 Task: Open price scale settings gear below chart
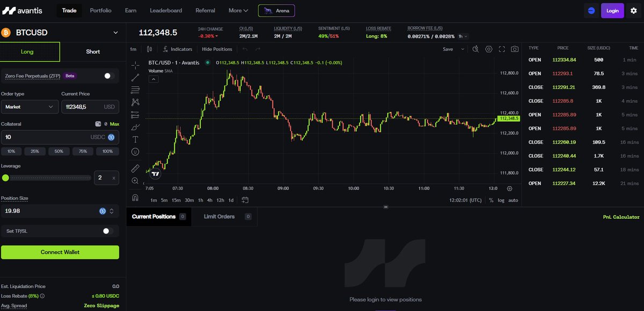pos(509,188)
